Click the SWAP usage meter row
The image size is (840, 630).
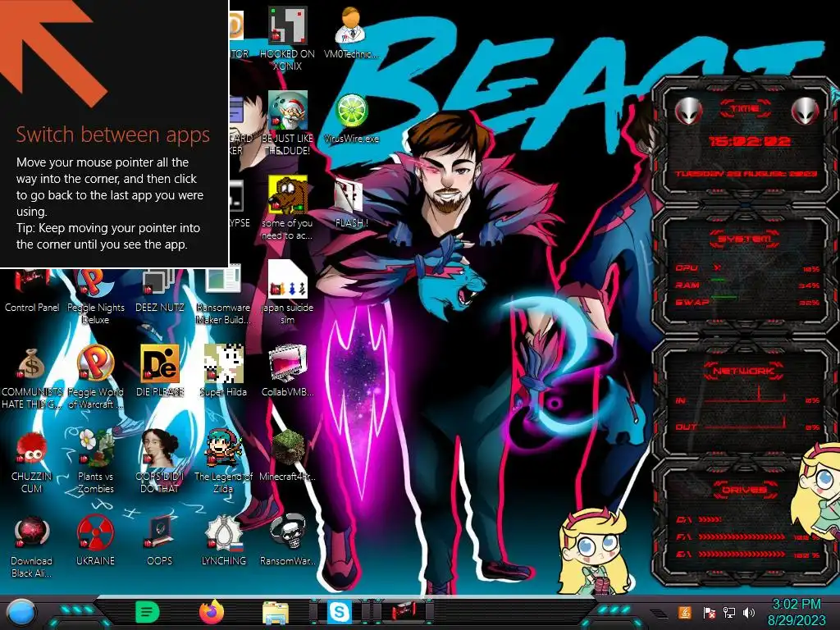pos(747,302)
